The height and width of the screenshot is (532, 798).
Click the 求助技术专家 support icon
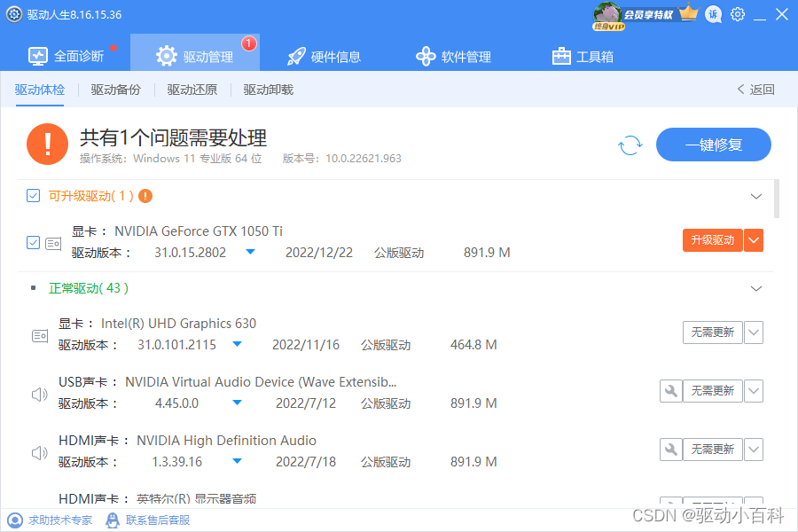click(15, 520)
